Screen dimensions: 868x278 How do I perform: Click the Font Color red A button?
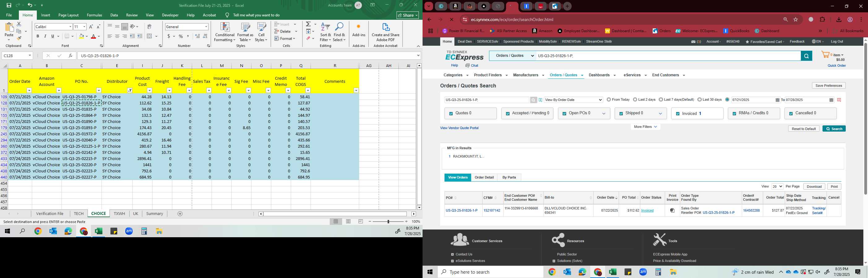click(94, 36)
